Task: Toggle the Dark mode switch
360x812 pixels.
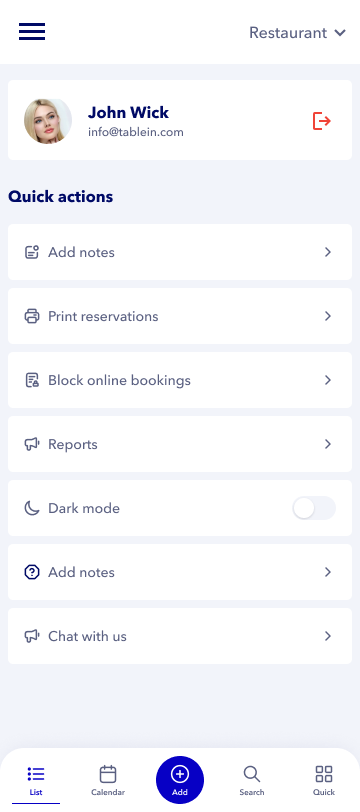Action: [x=314, y=508]
